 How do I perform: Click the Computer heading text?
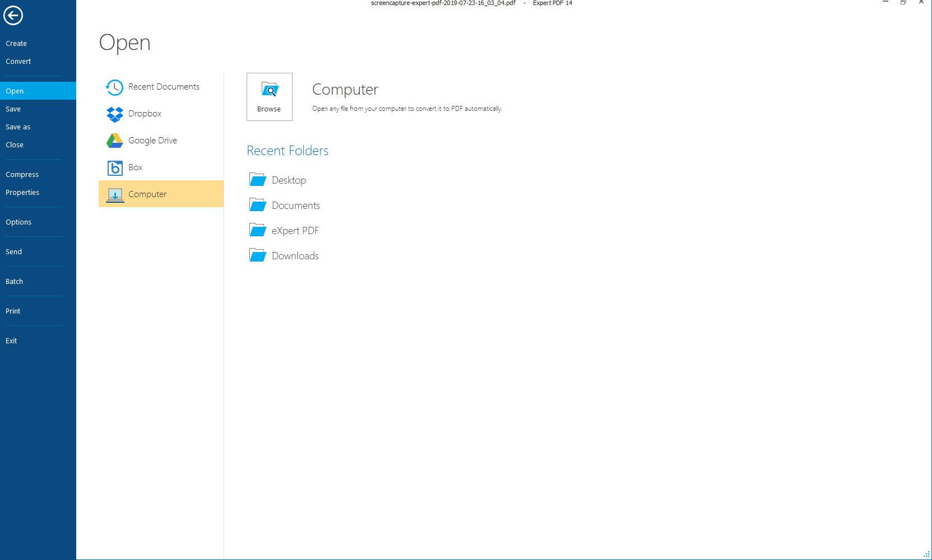tap(345, 90)
